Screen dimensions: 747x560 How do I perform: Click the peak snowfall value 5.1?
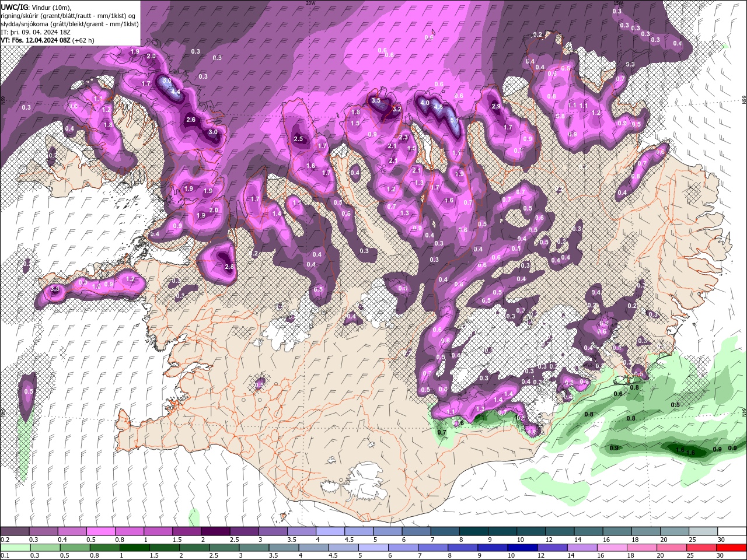pyautogui.click(x=454, y=120)
